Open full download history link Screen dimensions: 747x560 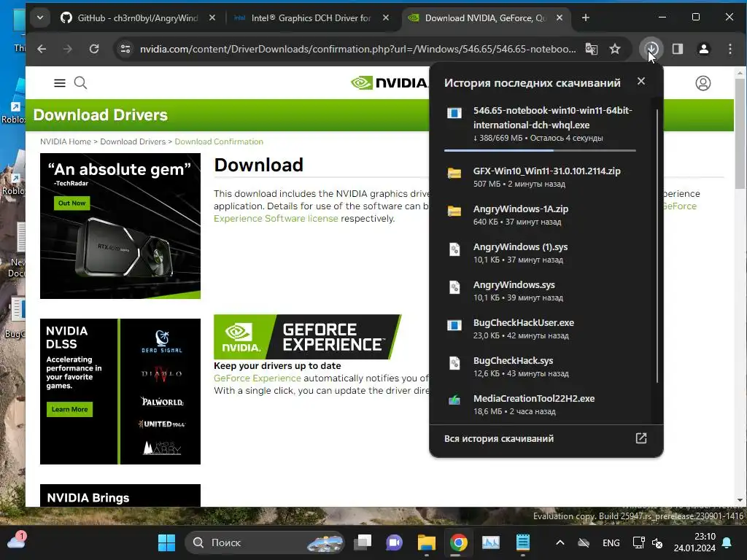[x=499, y=438]
